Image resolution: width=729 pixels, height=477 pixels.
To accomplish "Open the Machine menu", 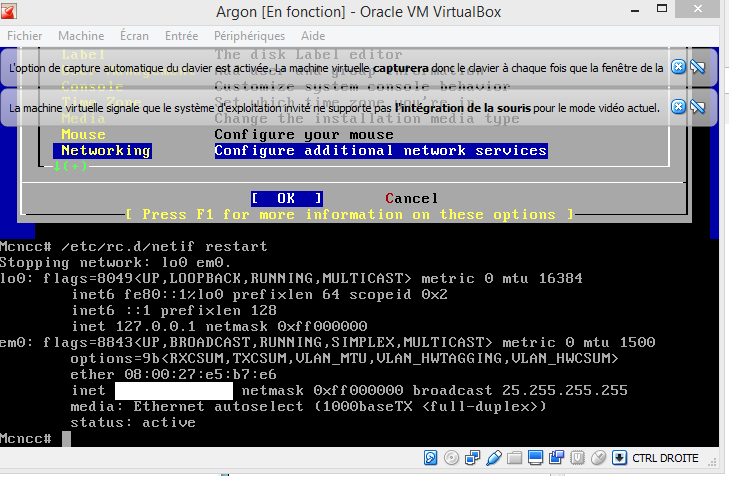I will coord(81,36).
